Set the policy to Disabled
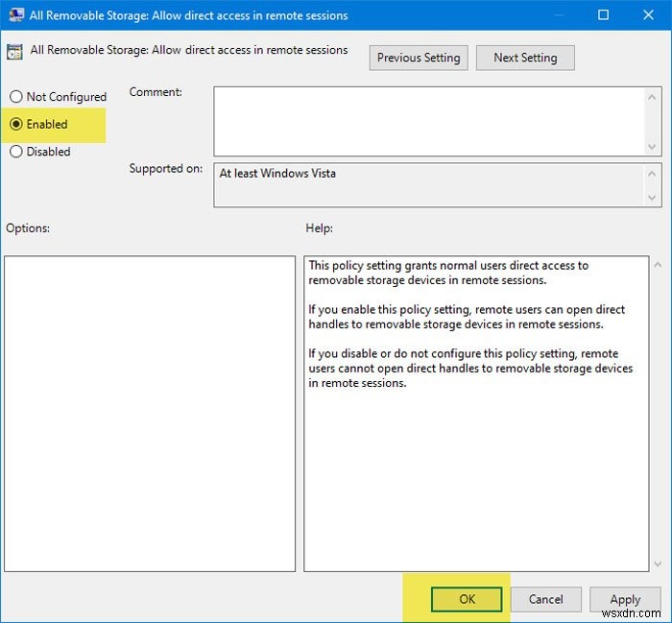672x623 pixels. [16, 152]
